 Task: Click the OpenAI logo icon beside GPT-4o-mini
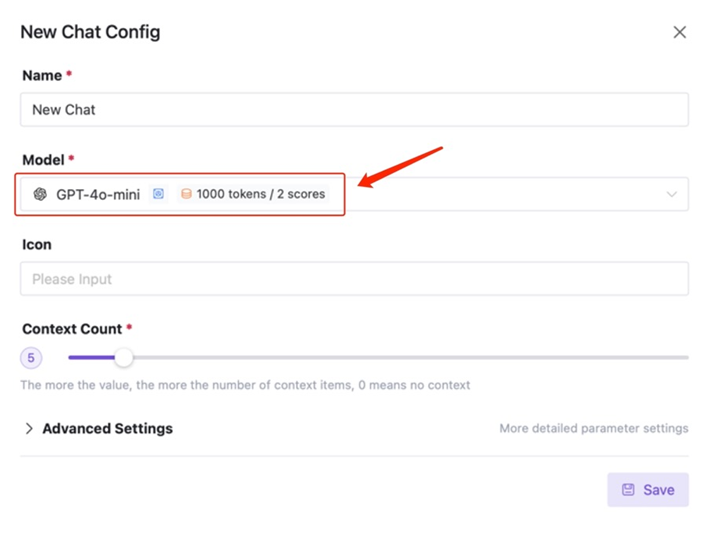pos(40,194)
